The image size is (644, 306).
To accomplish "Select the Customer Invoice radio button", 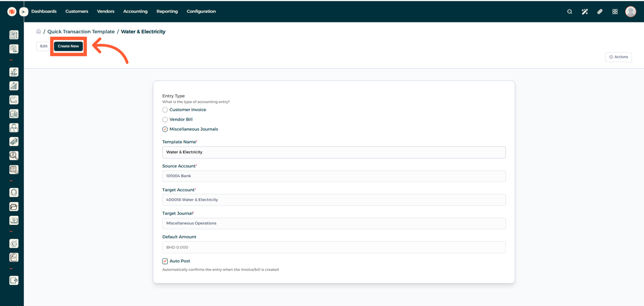I will click(x=165, y=110).
